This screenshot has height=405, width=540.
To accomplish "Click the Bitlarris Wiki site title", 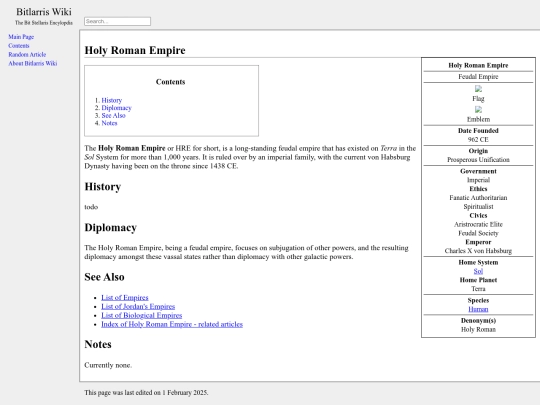I will pyautogui.click(x=44, y=12).
